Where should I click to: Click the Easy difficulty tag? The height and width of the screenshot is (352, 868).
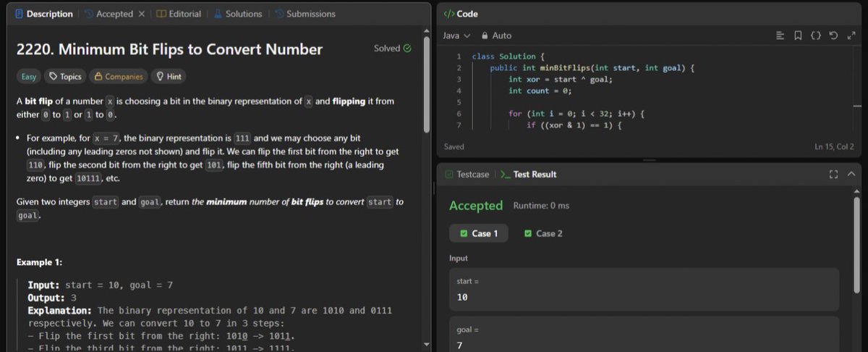click(28, 76)
